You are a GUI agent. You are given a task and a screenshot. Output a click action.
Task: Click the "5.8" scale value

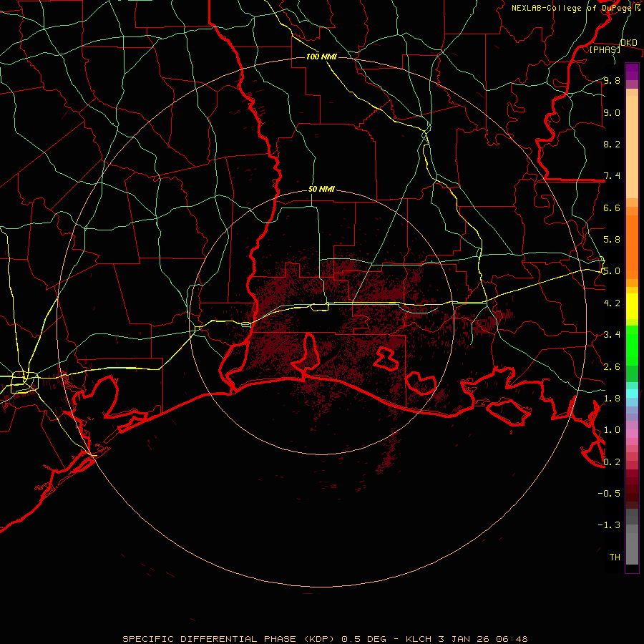coord(612,240)
